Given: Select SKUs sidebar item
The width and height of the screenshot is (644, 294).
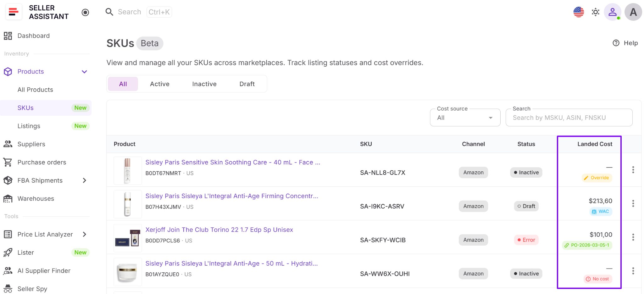Looking at the screenshot, I should (x=46, y=108).
